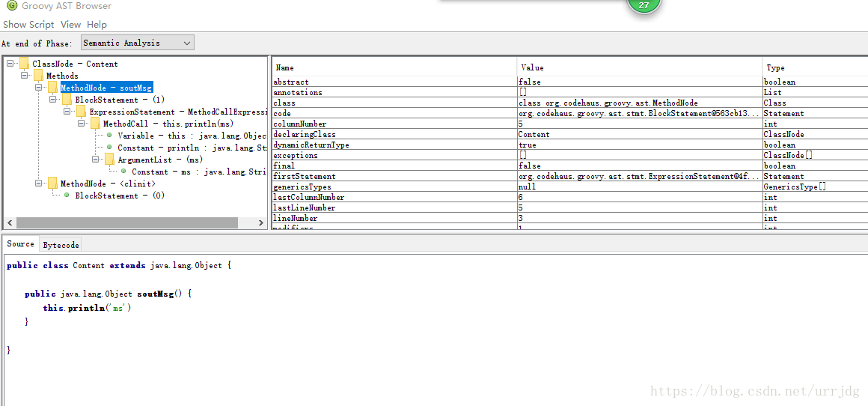The height and width of the screenshot is (406, 868).
Task: Switch to the Source tab
Action: pos(20,243)
